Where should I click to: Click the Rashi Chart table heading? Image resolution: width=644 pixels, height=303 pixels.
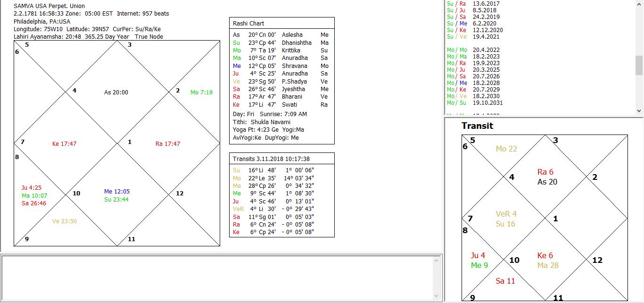pyautogui.click(x=248, y=23)
